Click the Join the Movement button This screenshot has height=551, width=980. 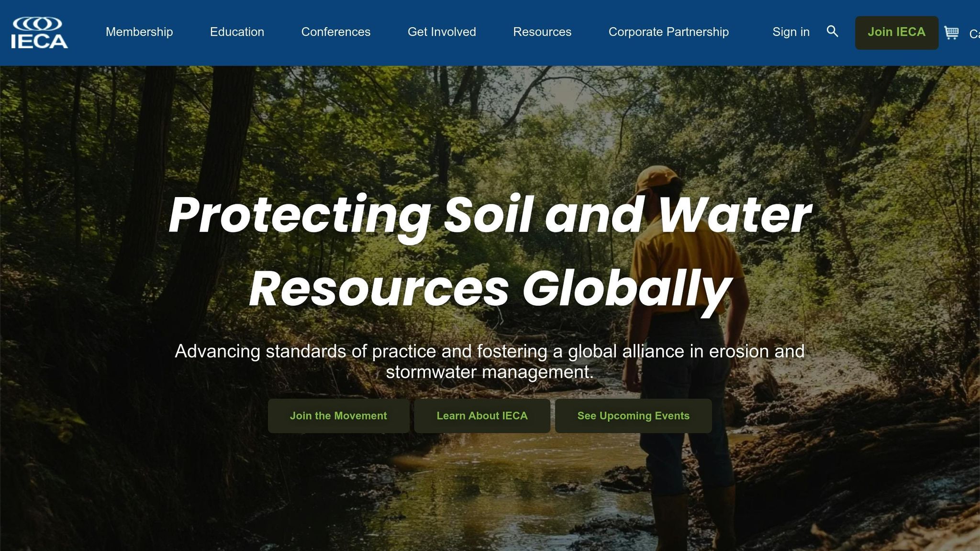coord(338,416)
